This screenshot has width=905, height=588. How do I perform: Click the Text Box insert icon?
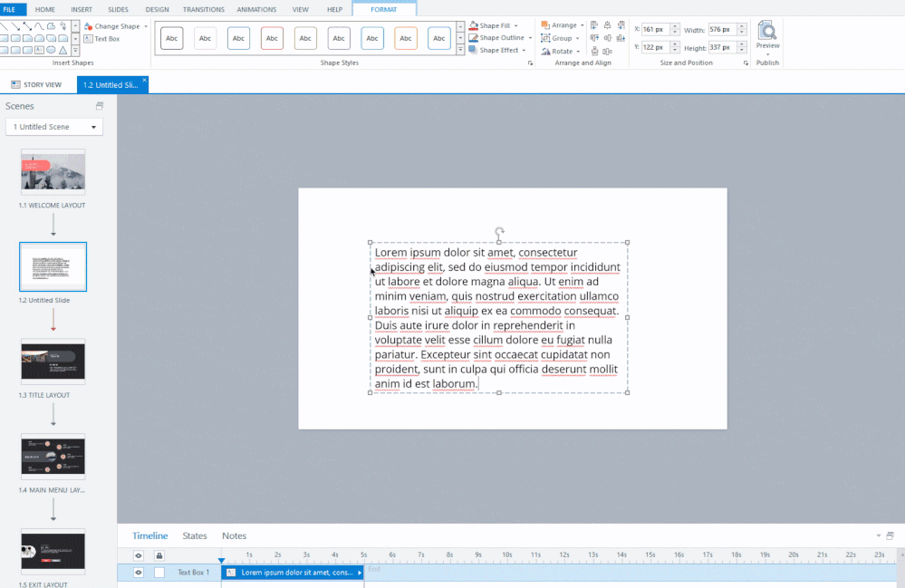coord(89,39)
